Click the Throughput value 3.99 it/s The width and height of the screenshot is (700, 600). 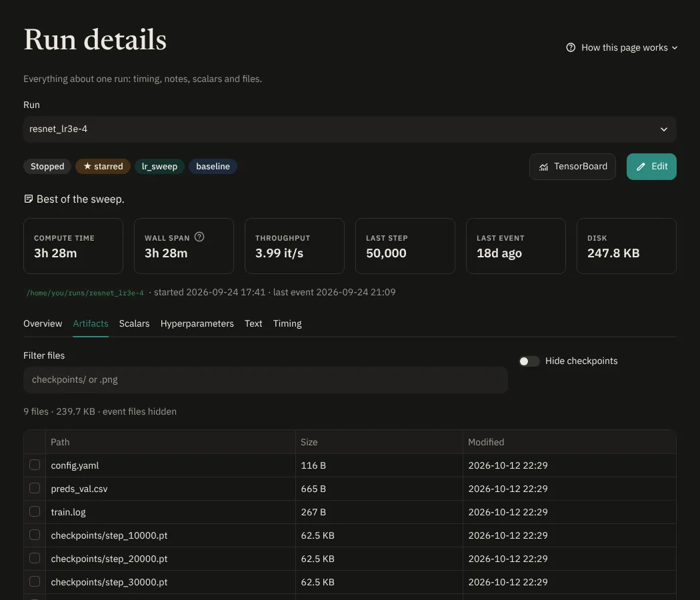(279, 253)
